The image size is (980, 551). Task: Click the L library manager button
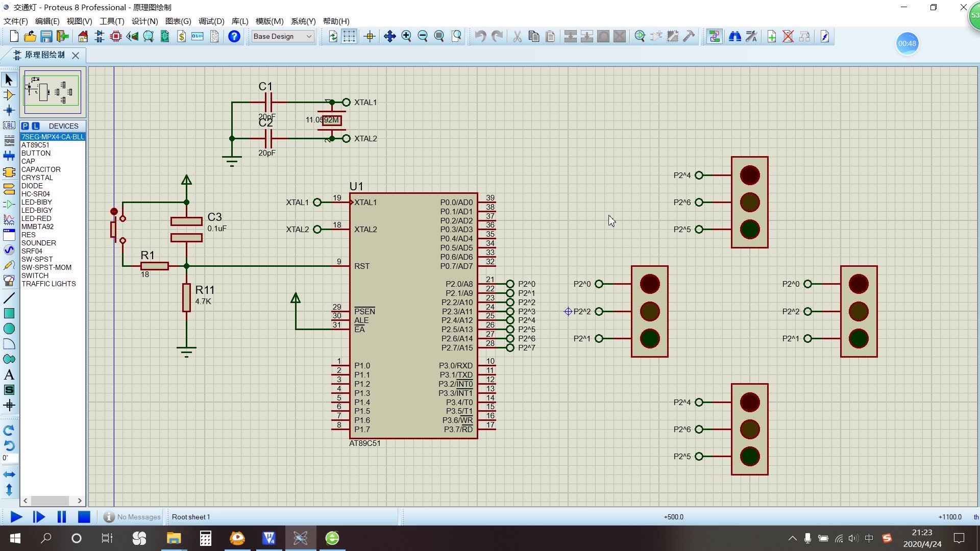coord(36,126)
